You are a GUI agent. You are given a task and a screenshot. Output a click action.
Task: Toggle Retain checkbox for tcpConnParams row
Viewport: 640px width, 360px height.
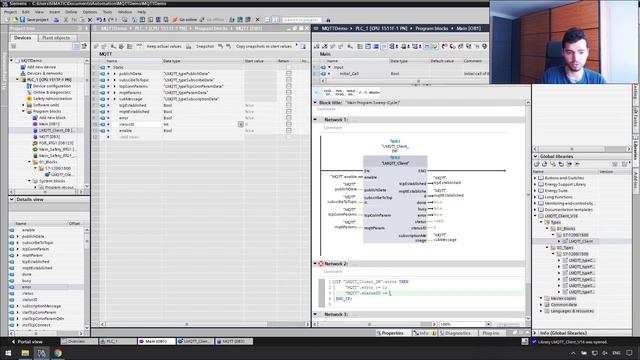point(289,86)
